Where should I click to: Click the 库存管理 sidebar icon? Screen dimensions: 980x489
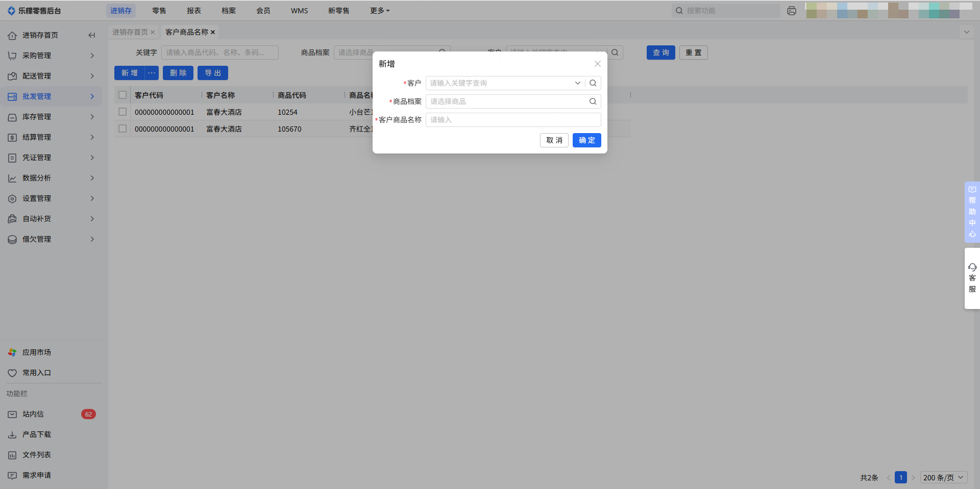(12, 117)
